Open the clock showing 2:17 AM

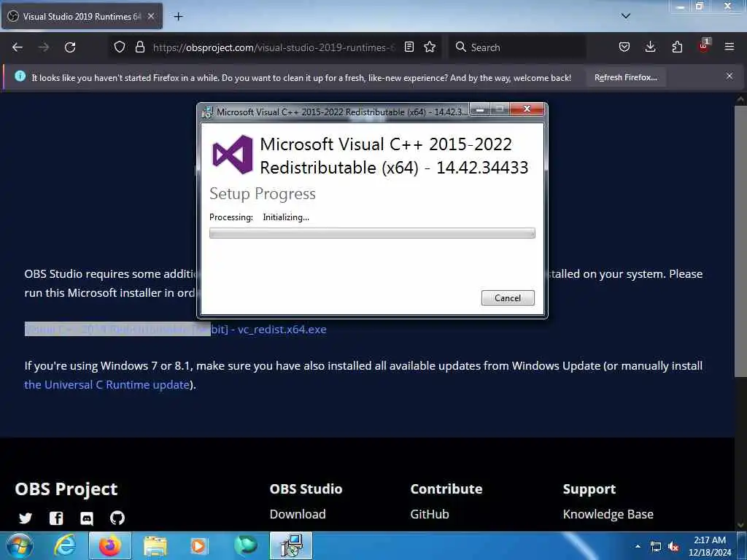tap(709, 545)
